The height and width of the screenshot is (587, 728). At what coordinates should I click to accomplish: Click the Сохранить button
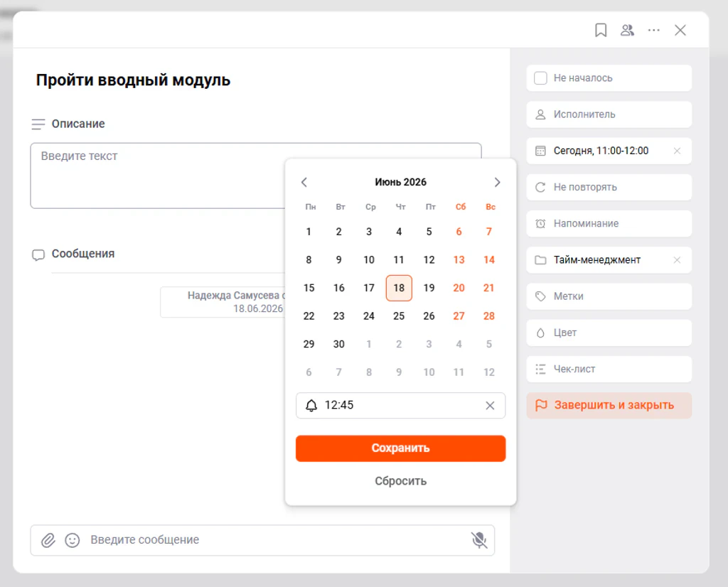point(401,448)
